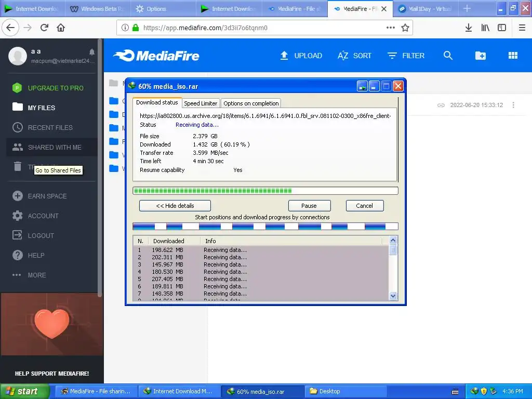Click the browser Forward arrow
532x399 pixels.
click(x=28, y=28)
